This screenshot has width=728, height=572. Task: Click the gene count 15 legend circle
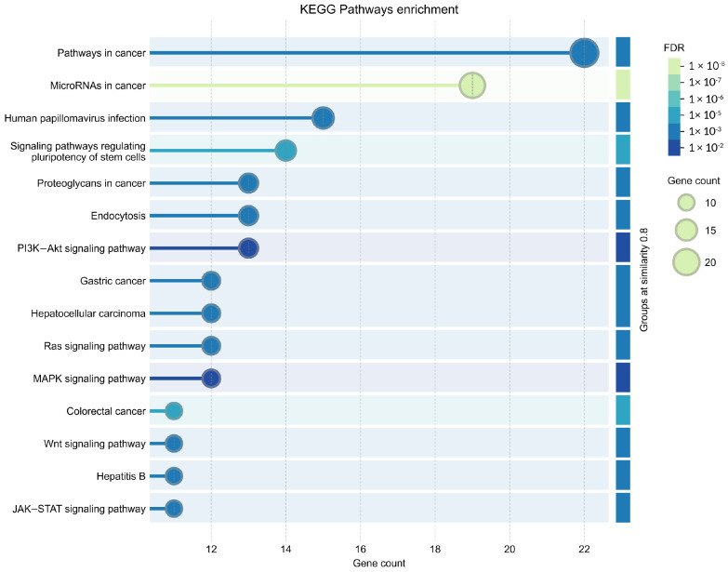click(x=686, y=230)
